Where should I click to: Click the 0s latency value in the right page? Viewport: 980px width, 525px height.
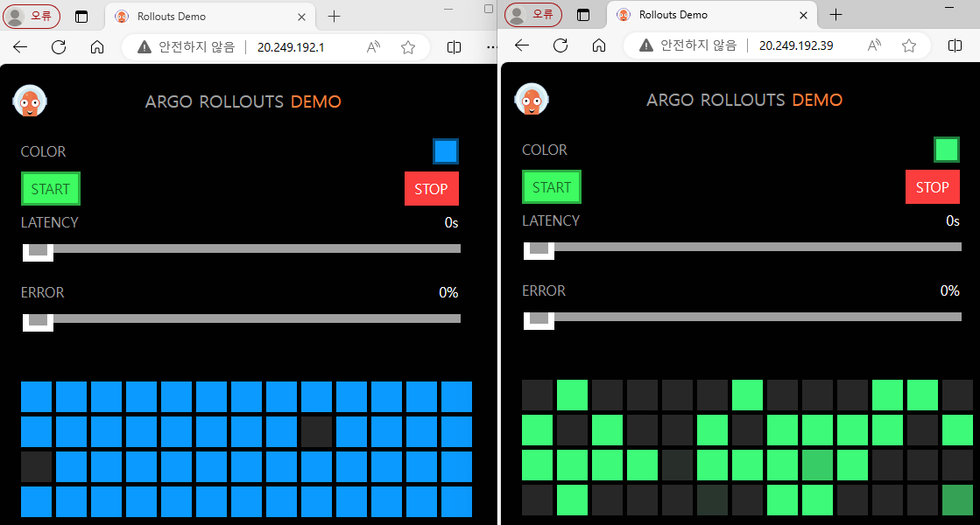click(x=953, y=221)
